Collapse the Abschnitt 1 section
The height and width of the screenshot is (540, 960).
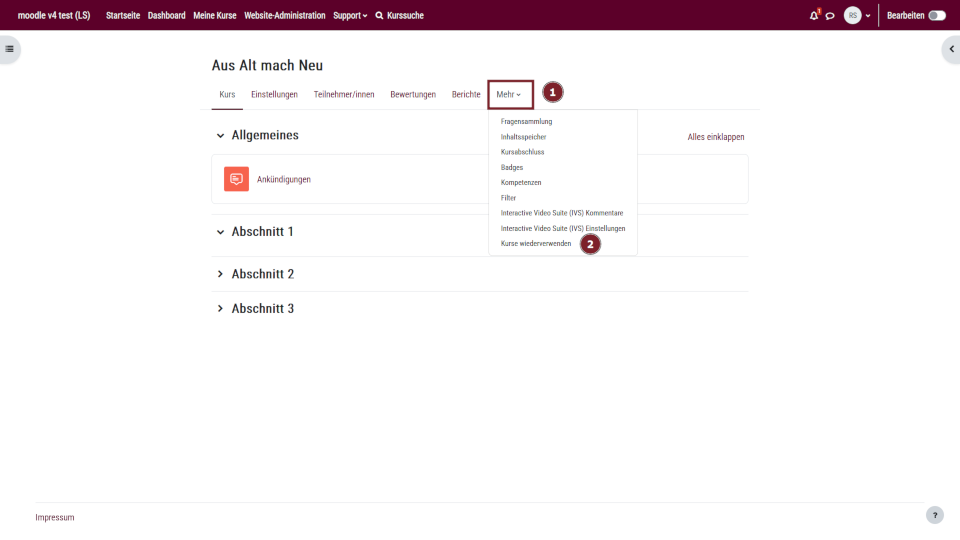(220, 232)
